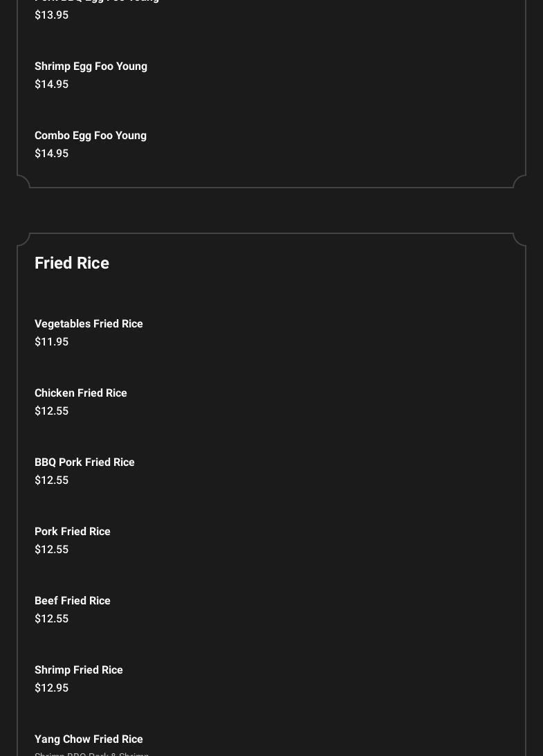Click the $11.95 Vegetables Fried Rice price
This screenshot has height=756, width=543.
coord(51,342)
